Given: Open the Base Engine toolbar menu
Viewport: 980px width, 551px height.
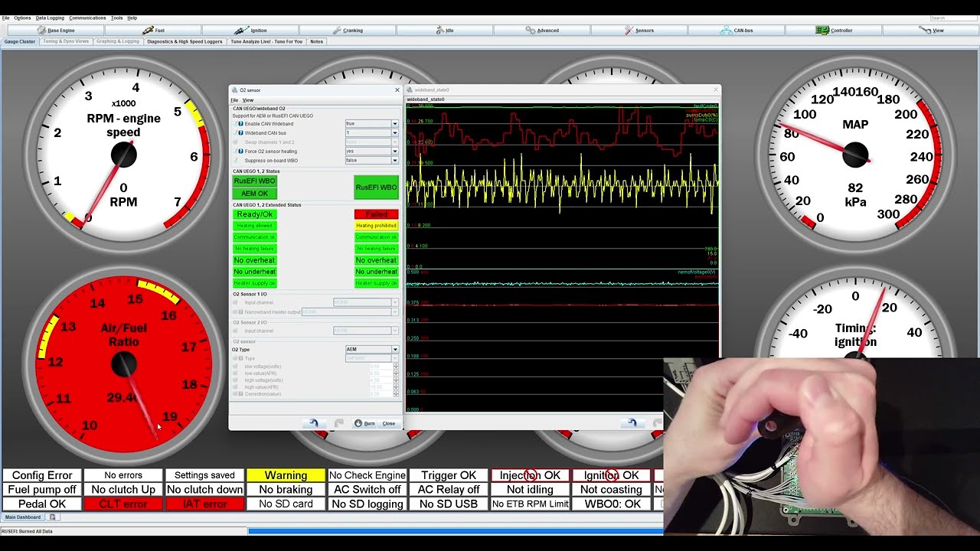Looking at the screenshot, I should [56, 31].
